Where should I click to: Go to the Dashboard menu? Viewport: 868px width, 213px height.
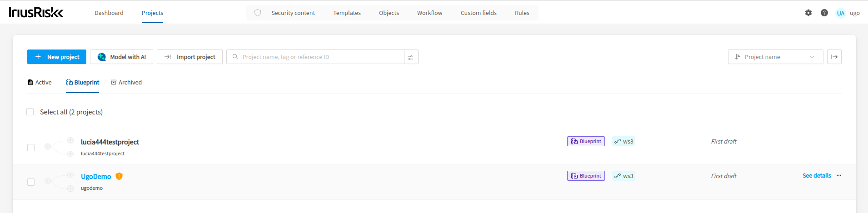coord(109,13)
